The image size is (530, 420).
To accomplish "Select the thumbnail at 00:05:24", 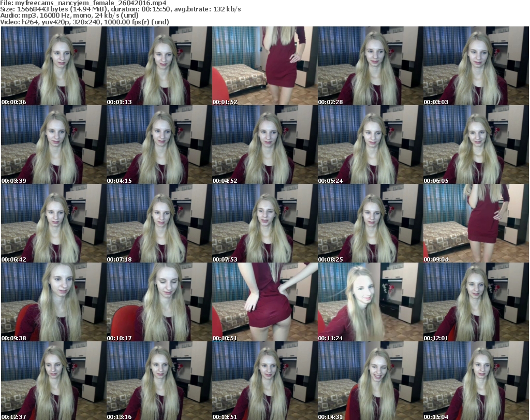I will click(x=371, y=144).
